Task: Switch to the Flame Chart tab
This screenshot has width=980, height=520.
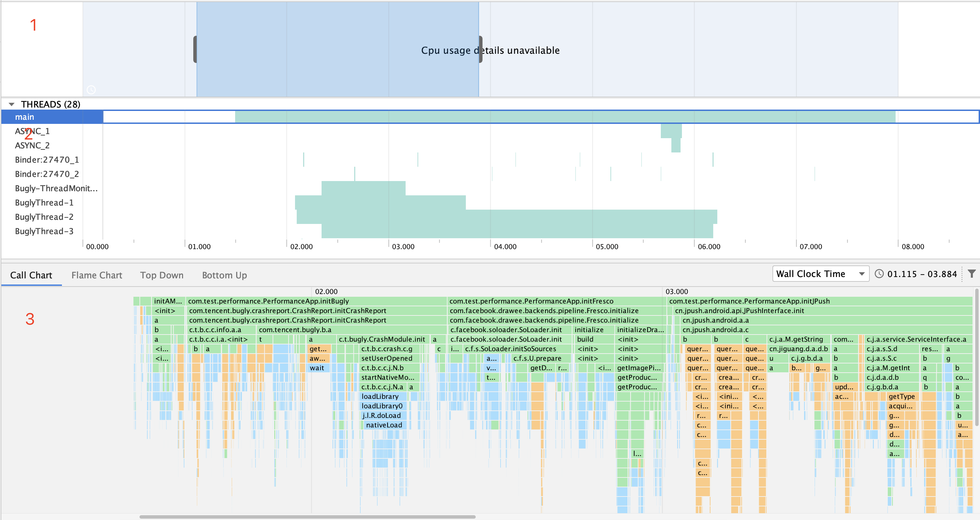Action: [x=97, y=275]
